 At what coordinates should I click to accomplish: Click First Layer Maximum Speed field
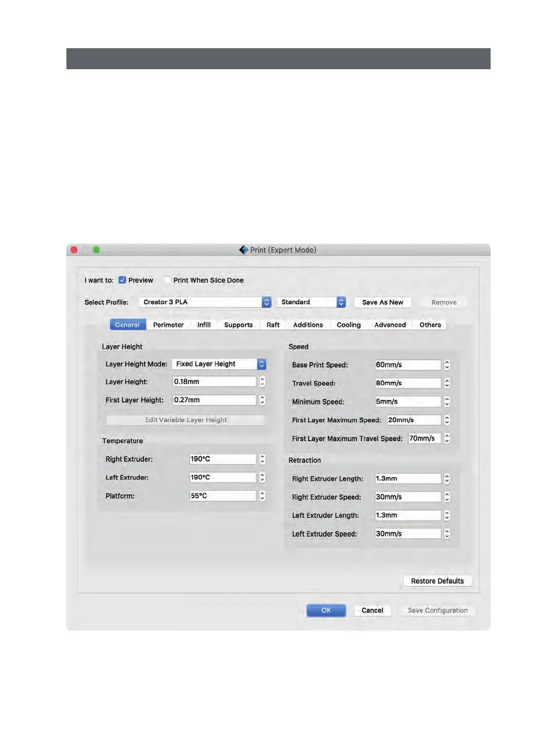[x=414, y=420]
